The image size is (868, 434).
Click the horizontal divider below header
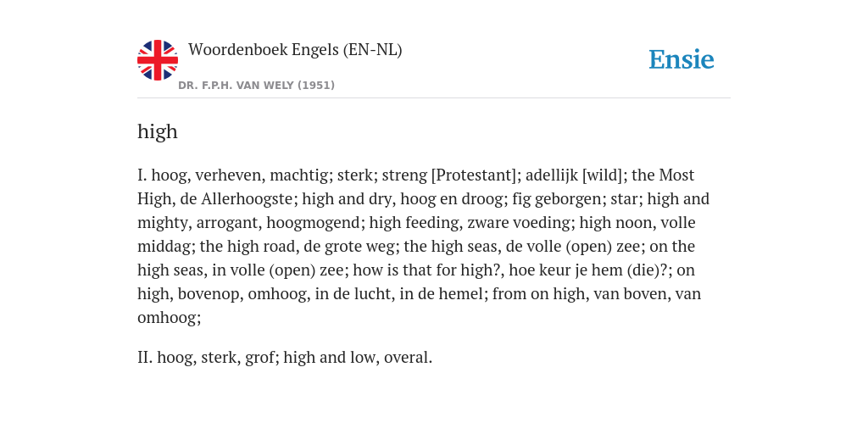click(434, 98)
